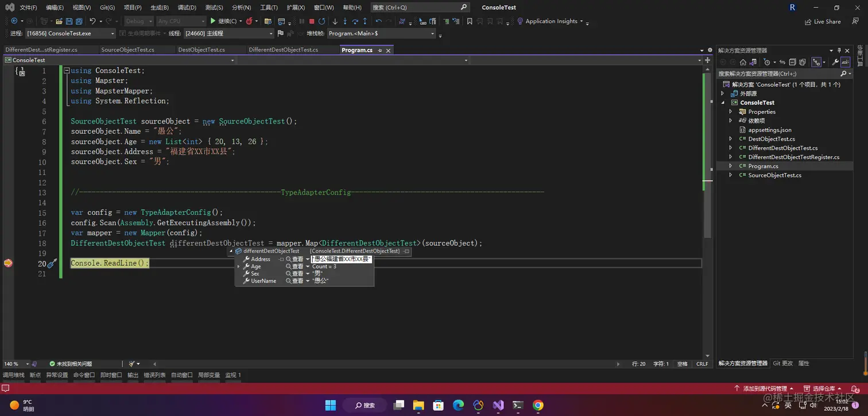Click the Stop Debugging red square icon

(312, 21)
